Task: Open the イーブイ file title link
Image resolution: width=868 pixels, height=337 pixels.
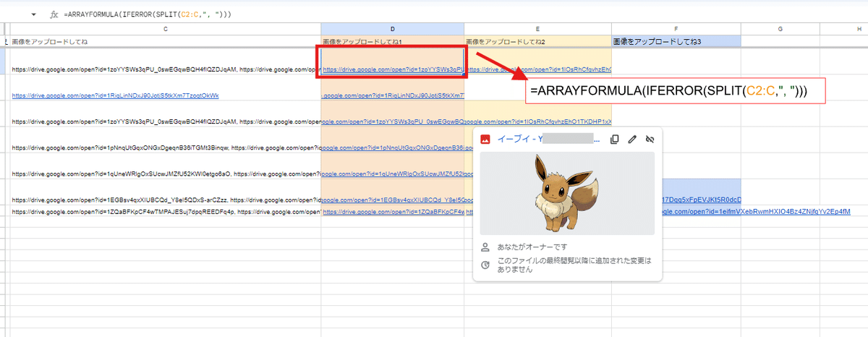Action: tap(548, 139)
